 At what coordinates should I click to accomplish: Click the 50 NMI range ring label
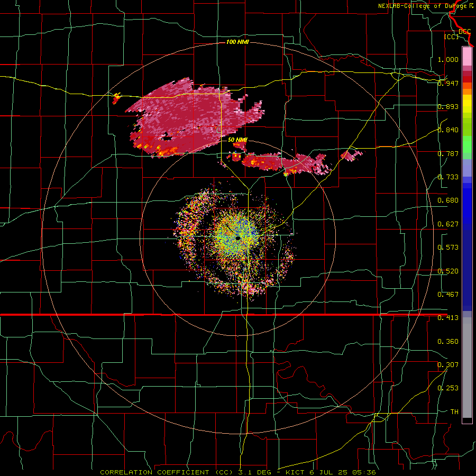[x=237, y=140]
